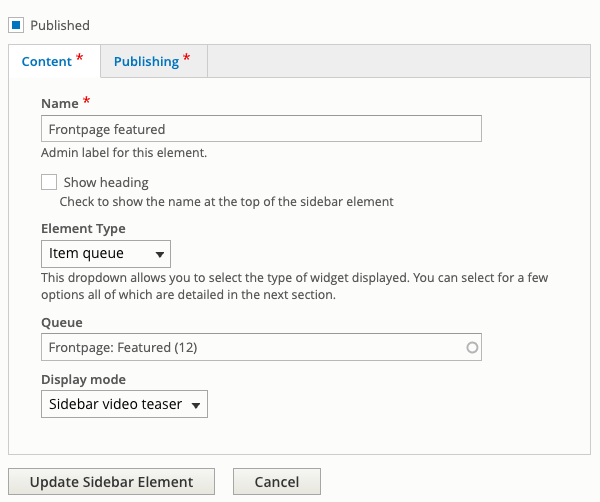Click the Queue field showing Frontpage: Featured (12)

(x=261, y=347)
